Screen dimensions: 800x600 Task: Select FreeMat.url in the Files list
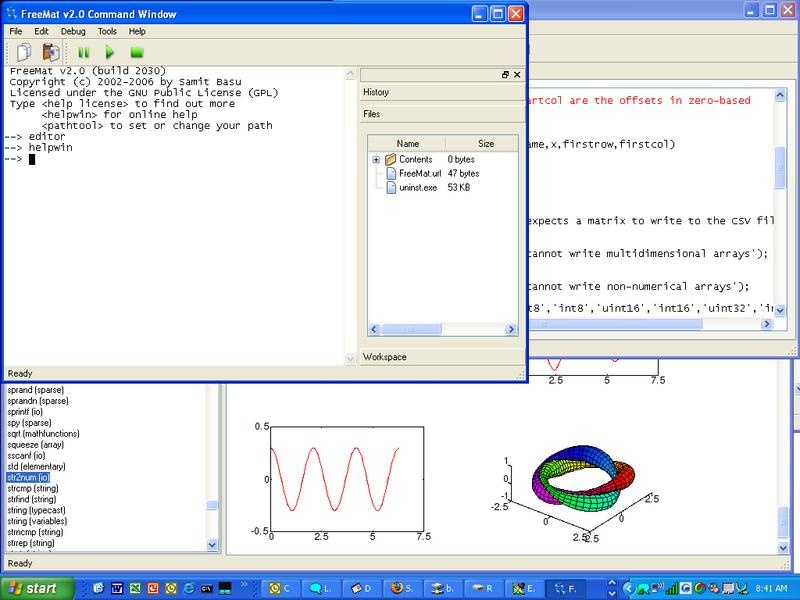(x=418, y=174)
